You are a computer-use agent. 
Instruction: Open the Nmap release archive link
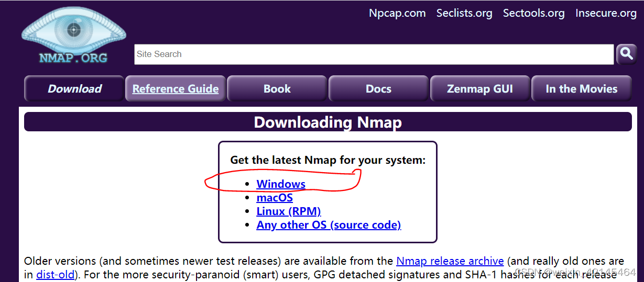450,261
